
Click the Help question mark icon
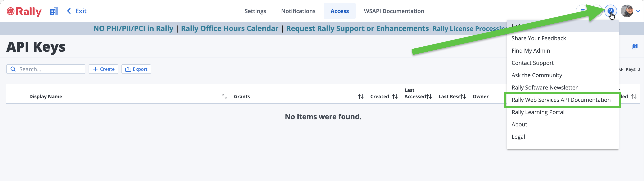tap(610, 11)
